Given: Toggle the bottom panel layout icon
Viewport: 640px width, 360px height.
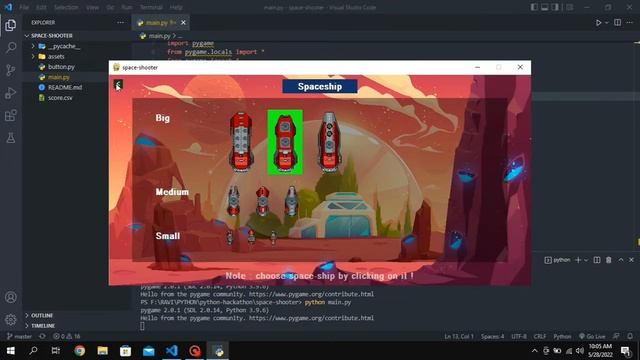Looking at the screenshot, I should coord(544,7).
